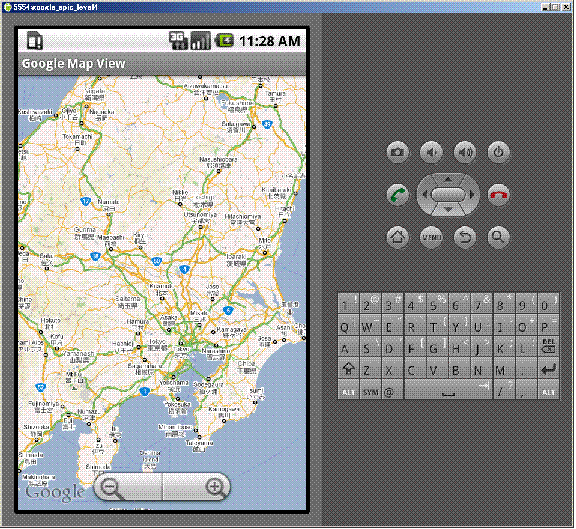This screenshot has height=529, width=576.
Task: Zoom in the map with plus magnifier
Action: 197,487
